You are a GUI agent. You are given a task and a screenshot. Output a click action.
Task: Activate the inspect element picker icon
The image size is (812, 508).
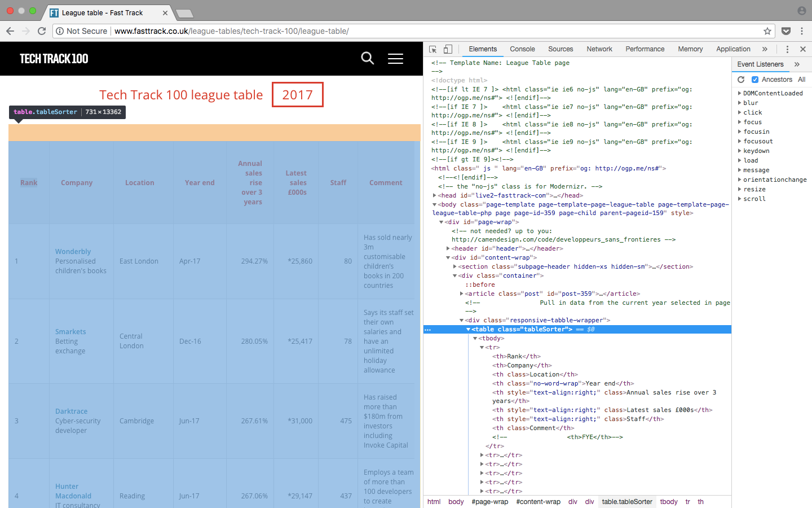tap(433, 49)
